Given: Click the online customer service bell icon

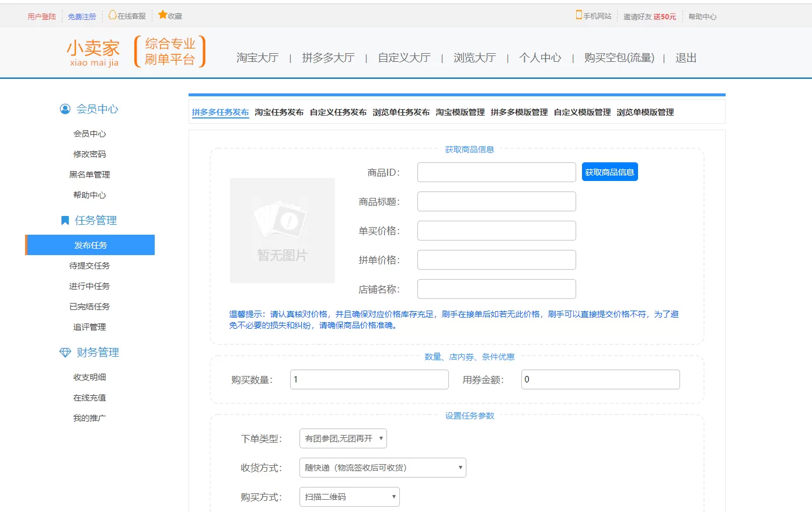Looking at the screenshot, I should pyautogui.click(x=112, y=15).
